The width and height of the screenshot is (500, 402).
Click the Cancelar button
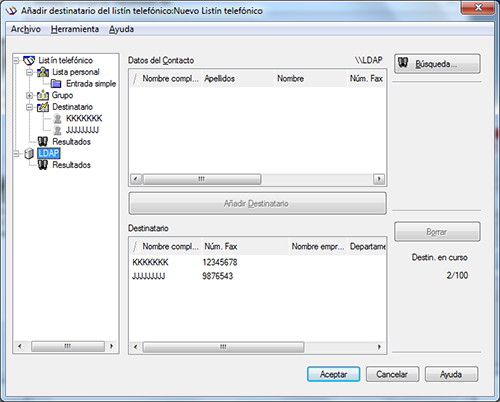point(392,374)
